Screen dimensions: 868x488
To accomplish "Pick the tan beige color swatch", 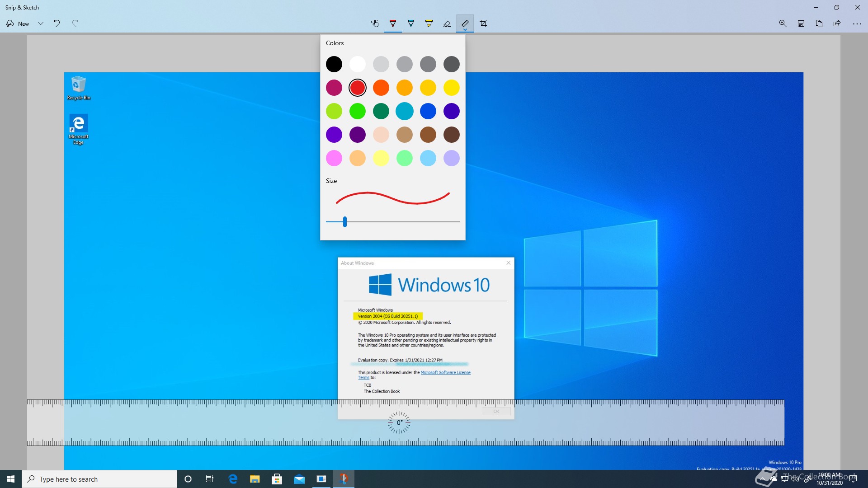I will 405,135.
